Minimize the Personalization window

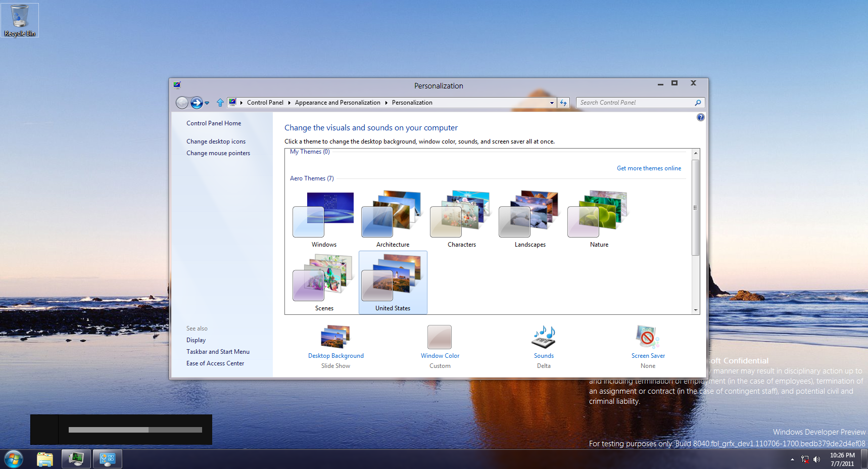(x=660, y=83)
